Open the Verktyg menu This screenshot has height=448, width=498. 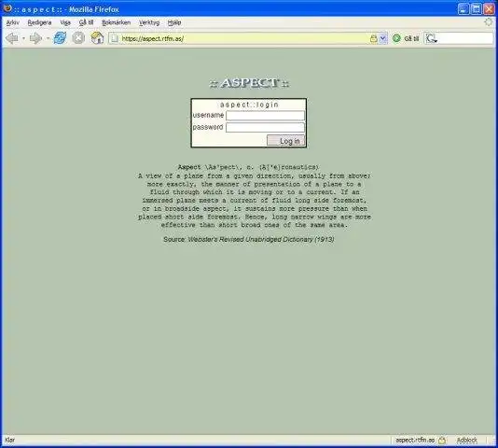149,22
